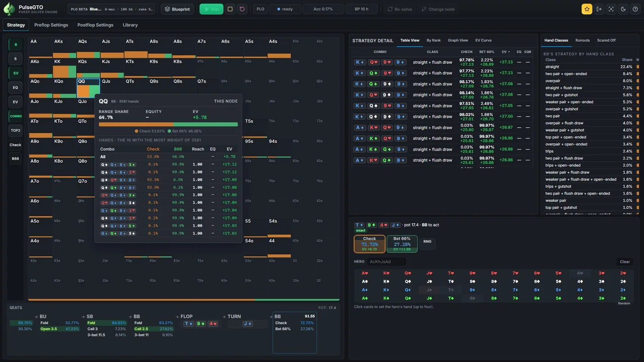Toggle the R view mode button
644x362 pixels.
16,45
